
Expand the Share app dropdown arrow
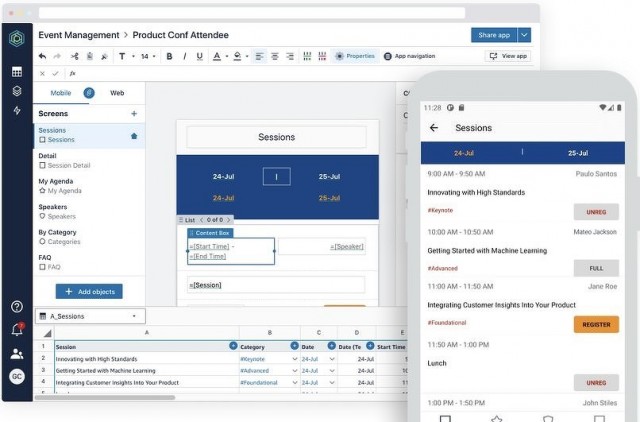click(x=525, y=34)
